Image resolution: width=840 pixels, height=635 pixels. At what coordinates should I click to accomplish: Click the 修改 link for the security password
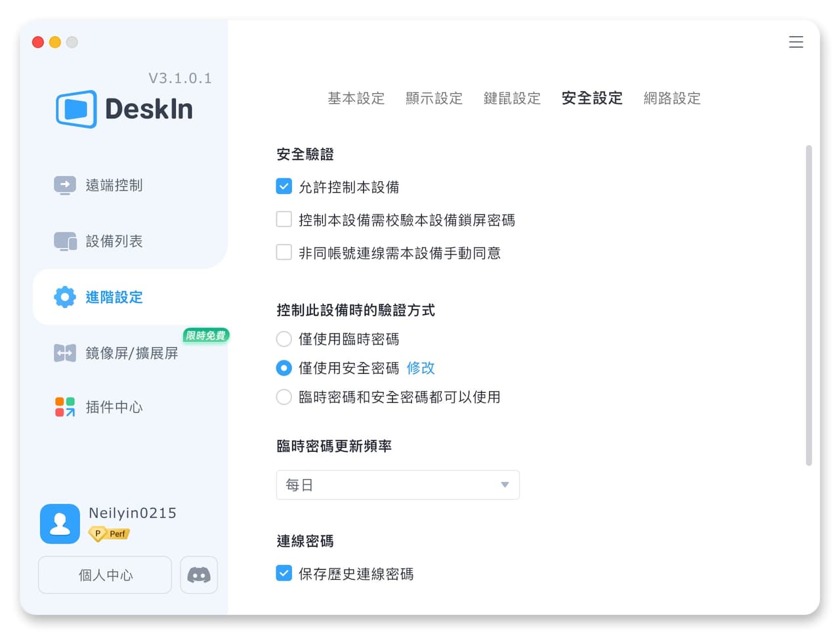[x=421, y=368]
